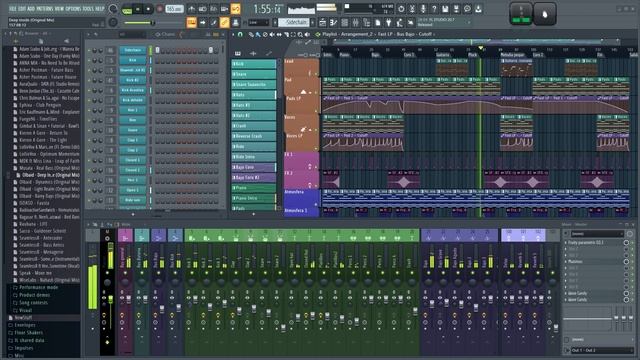The height and width of the screenshot is (360, 640).
Task: Toggle the orange loop recording icon
Action: coord(236,9)
